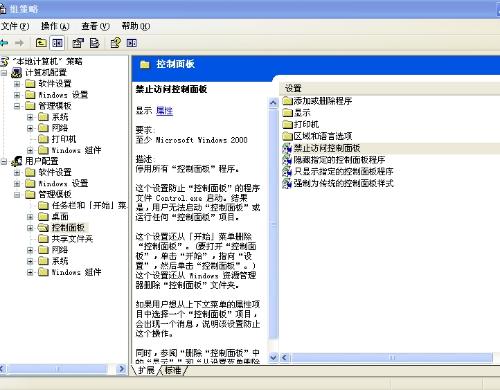Click the 只显示指定的控制面板程序 policy icon

pos(287,171)
